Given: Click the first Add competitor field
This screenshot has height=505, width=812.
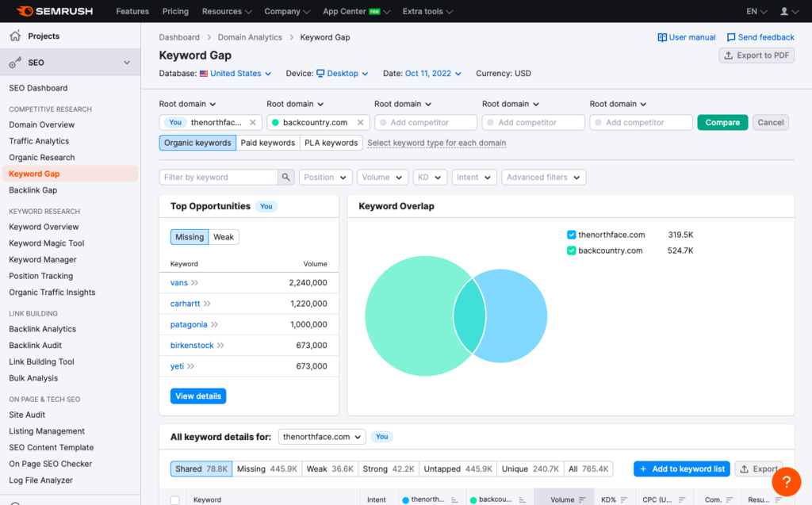Looking at the screenshot, I should (x=426, y=122).
